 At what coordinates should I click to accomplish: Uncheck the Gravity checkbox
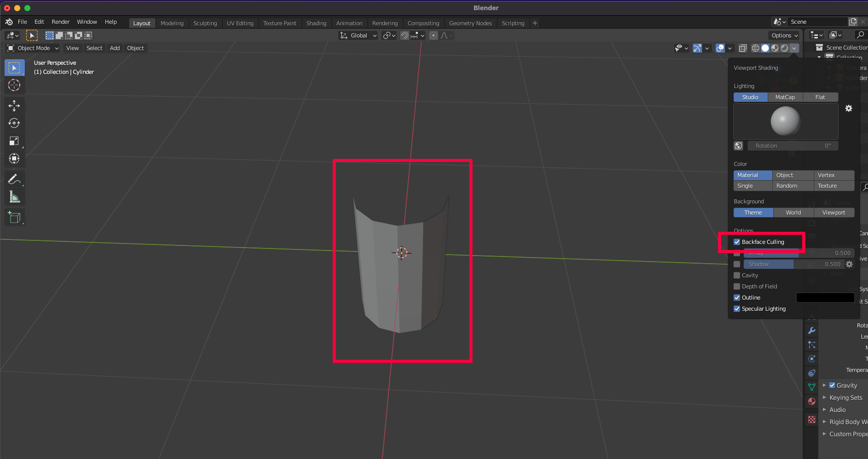[832, 385]
